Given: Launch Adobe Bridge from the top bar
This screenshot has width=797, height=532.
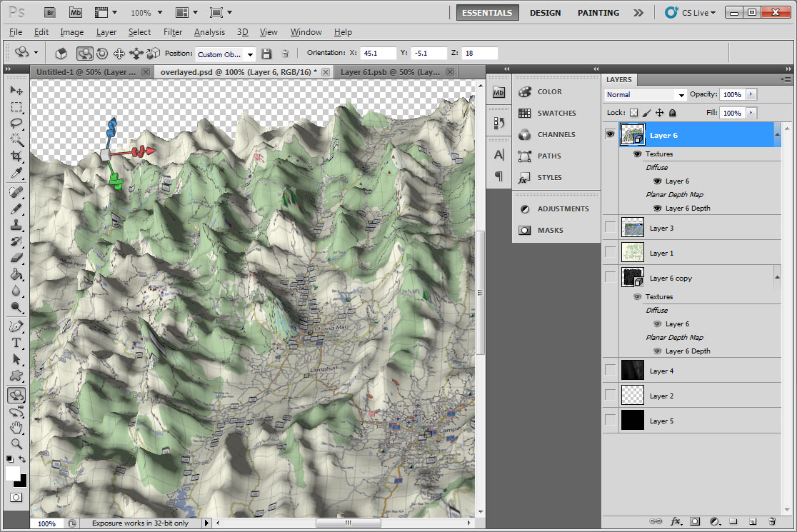Looking at the screenshot, I should (50, 12).
